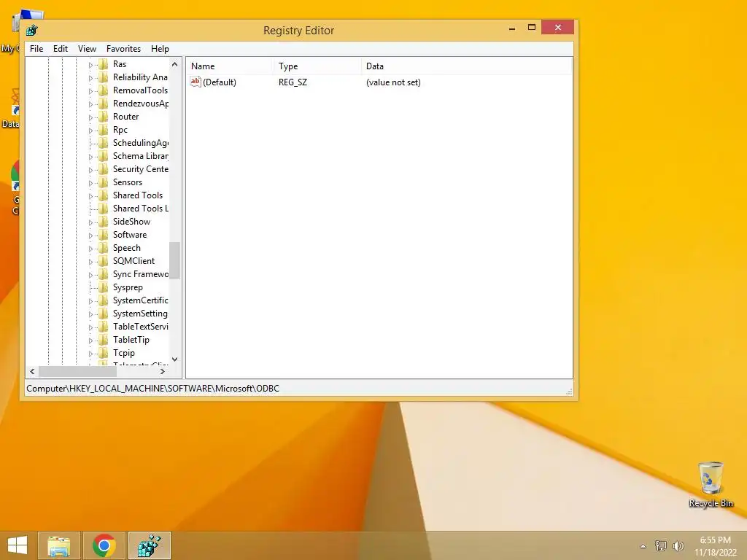The image size is (747, 560).
Task: Expand the Security Center key
Action: [x=90, y=170]
